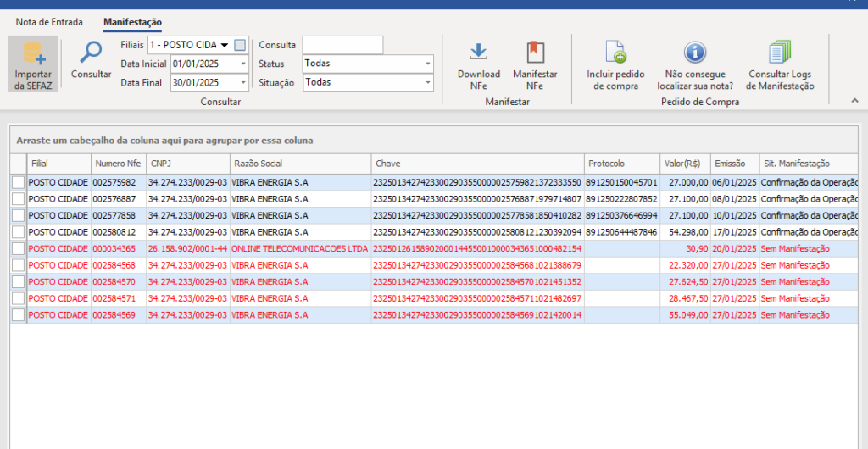Tick checkbox for Nfe 002584569 row

coord(18,314)
